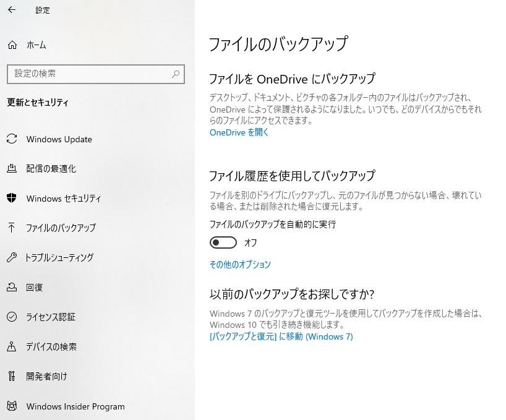506x420 pixels.
Task: Click the 開発者向け tools icon
Action: click(x=12, y=376)
